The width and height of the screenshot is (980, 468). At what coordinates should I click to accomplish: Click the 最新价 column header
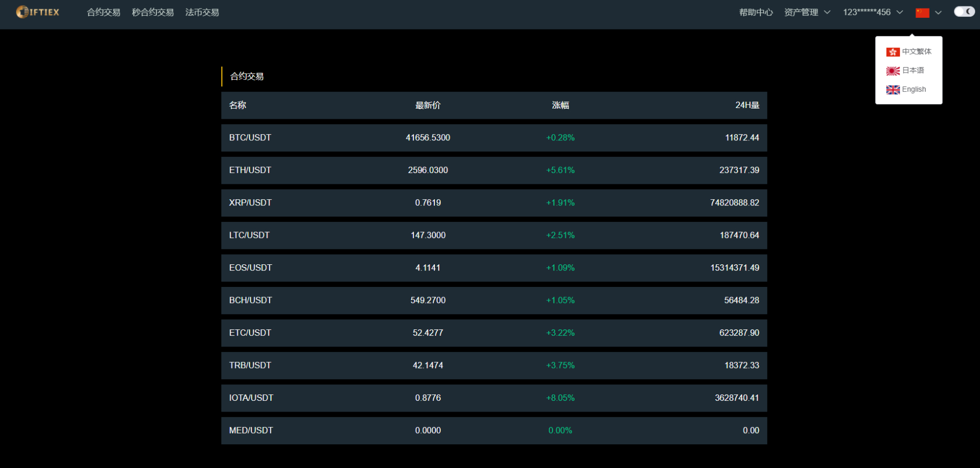pyautogui.click(x=427, y=105)
